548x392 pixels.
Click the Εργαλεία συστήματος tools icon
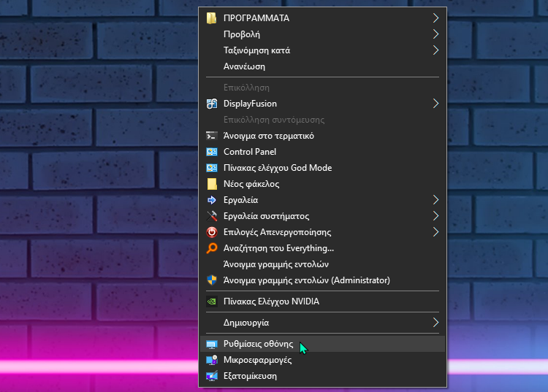[212, 216]
